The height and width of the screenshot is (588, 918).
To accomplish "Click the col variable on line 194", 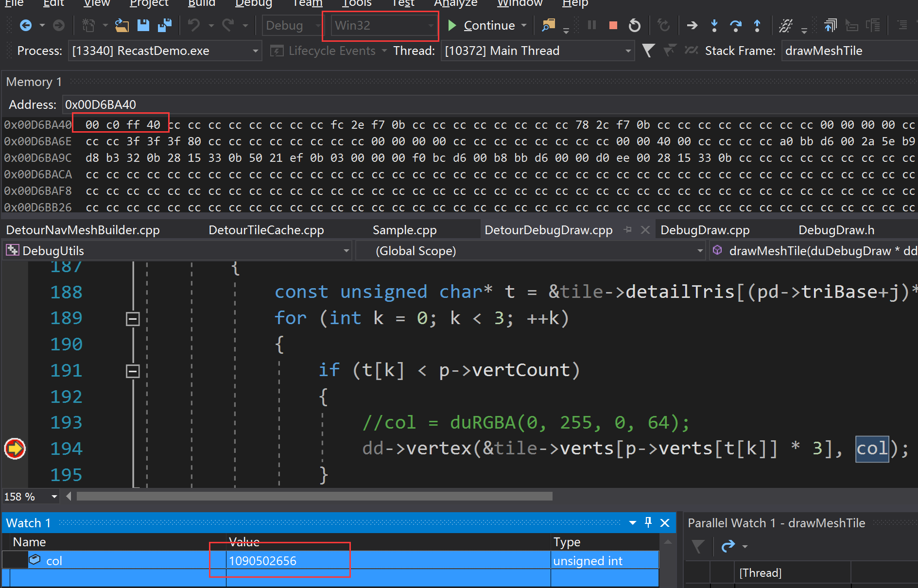I will 872,448.
